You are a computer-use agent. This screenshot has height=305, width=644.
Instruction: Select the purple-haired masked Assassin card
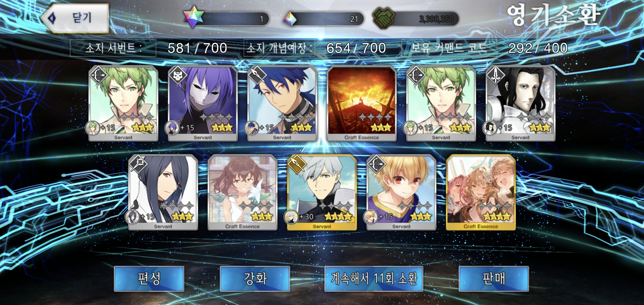coord(203,103)
